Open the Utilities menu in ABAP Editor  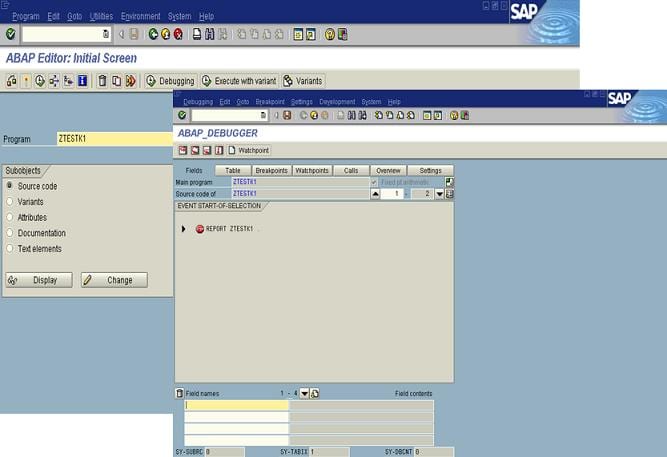101,16
